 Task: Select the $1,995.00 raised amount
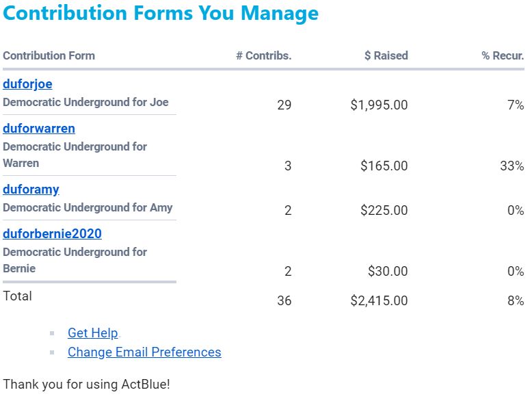379,105
